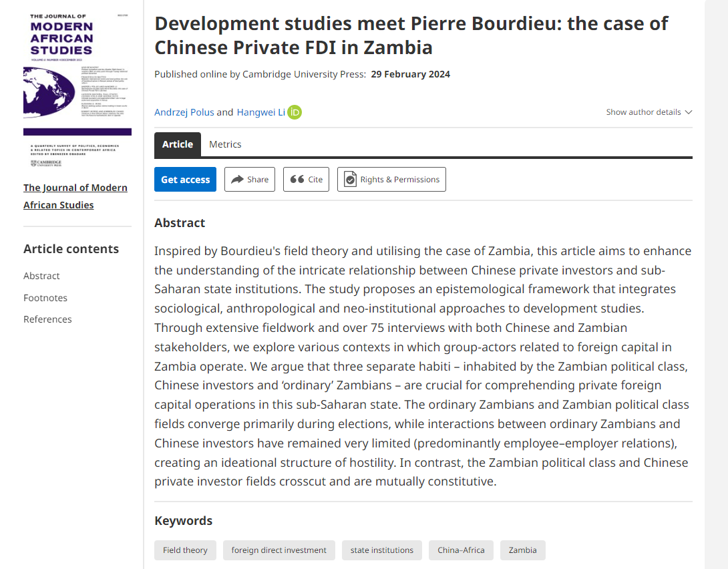Click the Get access button

185,179
